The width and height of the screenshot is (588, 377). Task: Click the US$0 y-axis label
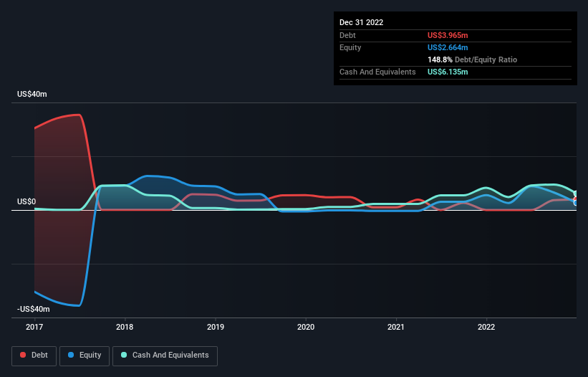26,202
